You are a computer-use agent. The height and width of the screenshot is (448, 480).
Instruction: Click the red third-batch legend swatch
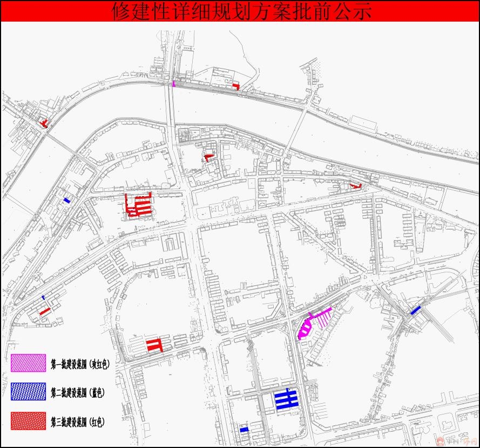28,421
